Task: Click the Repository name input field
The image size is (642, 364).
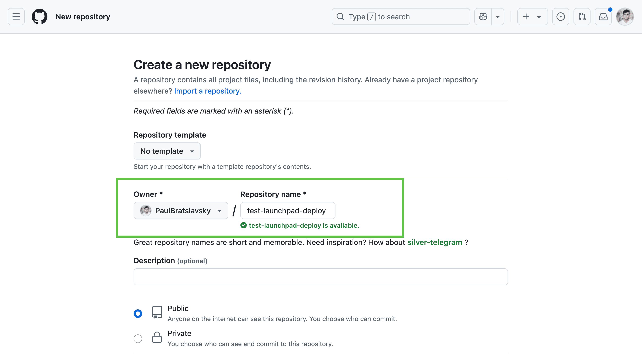Action: click(288, 210)
